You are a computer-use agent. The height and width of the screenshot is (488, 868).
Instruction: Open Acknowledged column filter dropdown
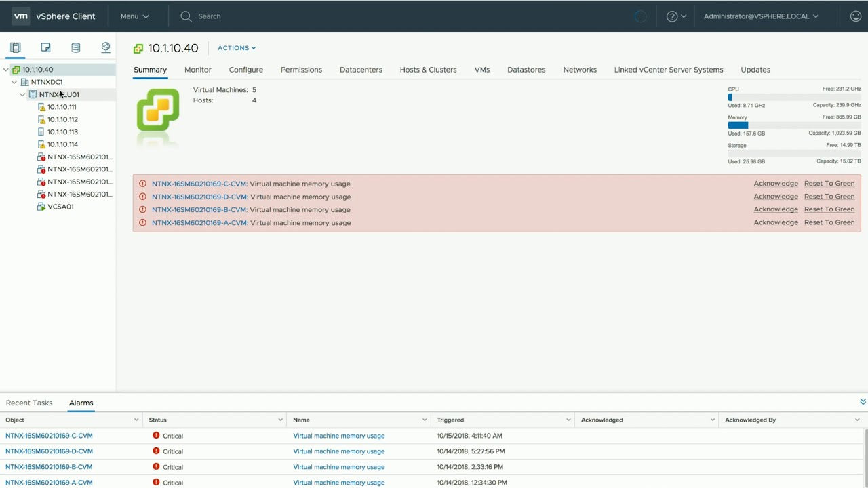[x=712, y=420]
